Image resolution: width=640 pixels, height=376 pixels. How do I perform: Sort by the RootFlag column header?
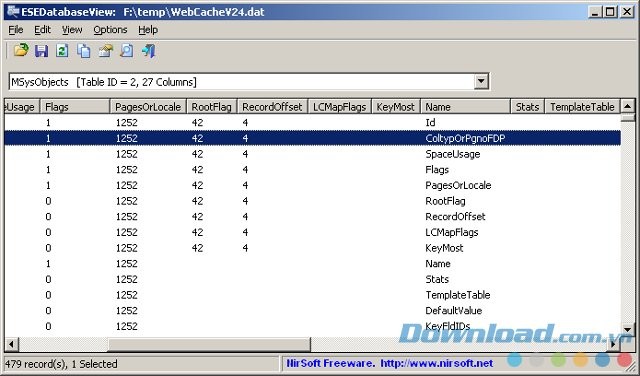click(211, 107)
